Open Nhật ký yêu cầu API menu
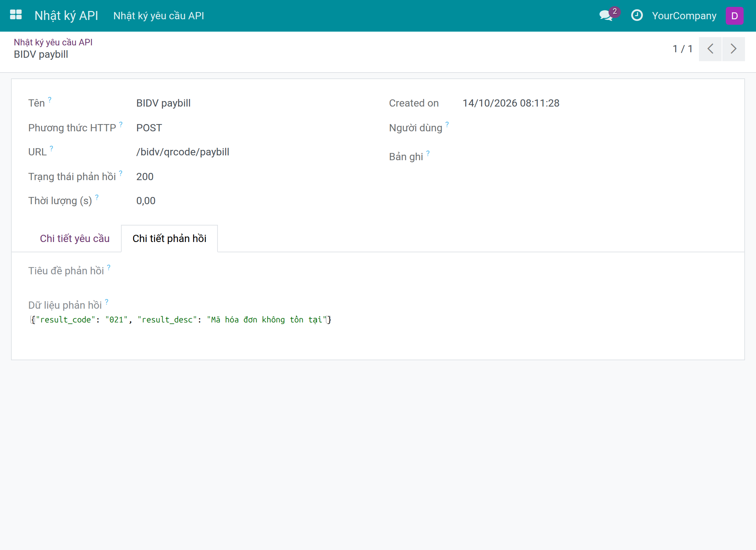The width and height of the screenshot is (756, 550). [159, 16]
